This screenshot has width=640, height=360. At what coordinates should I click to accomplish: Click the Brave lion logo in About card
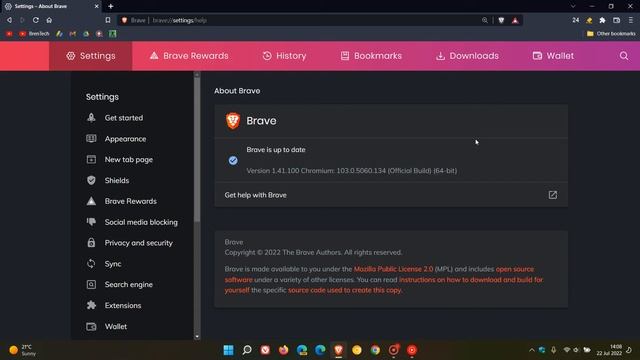pos(233,121)
